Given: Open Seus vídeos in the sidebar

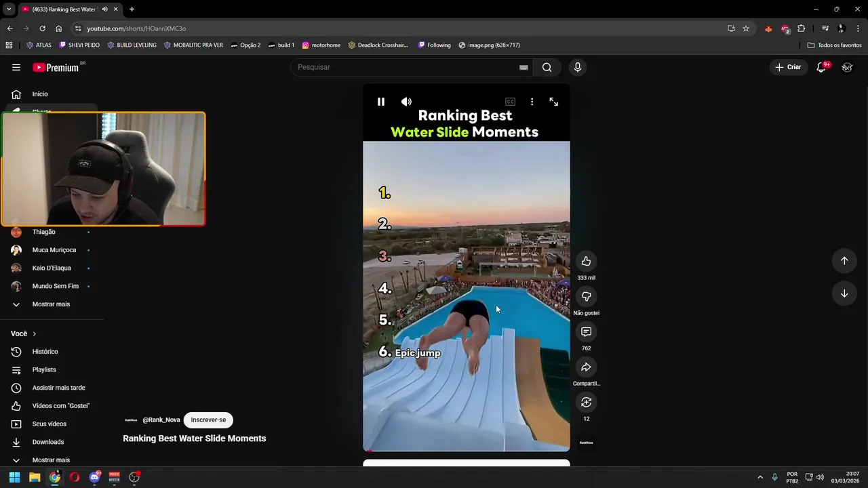Looking at the screenshot, I should click(x=49, y=424).
